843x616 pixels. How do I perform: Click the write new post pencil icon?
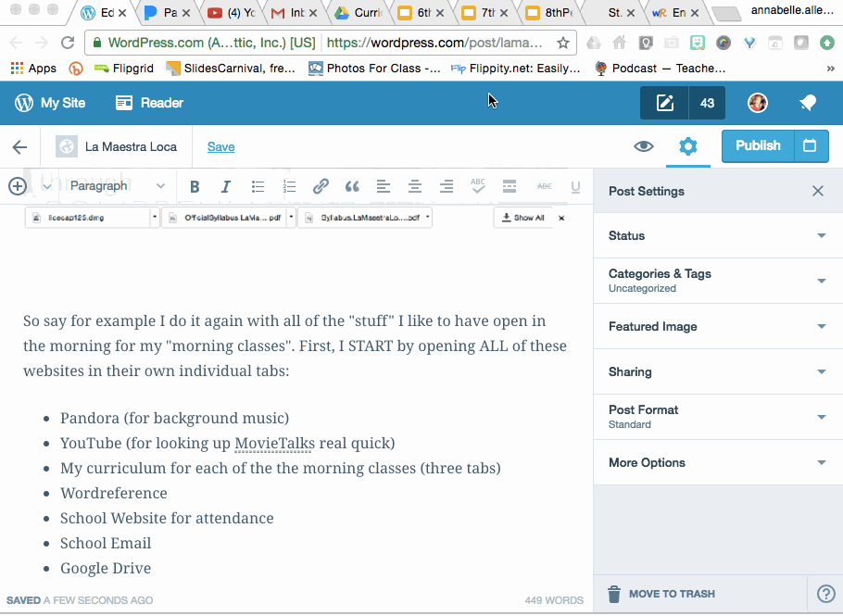point(664,103)
